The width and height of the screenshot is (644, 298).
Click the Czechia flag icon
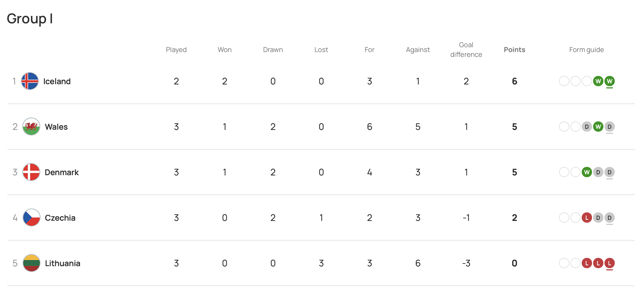[31, 218]
